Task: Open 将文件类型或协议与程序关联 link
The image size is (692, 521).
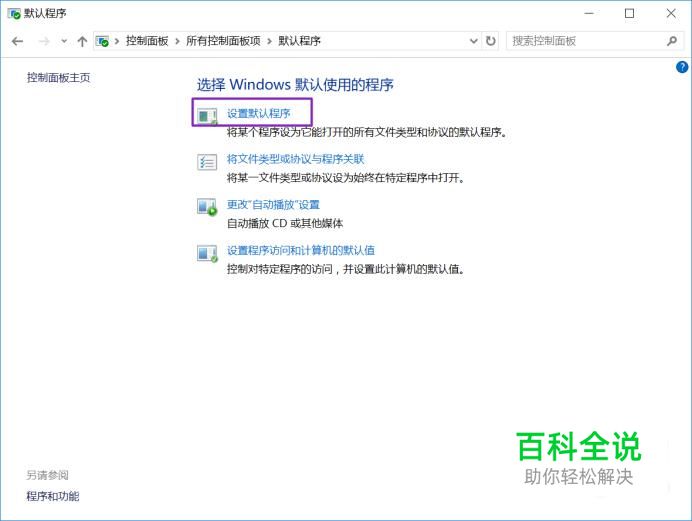Action: pos(296,159)
